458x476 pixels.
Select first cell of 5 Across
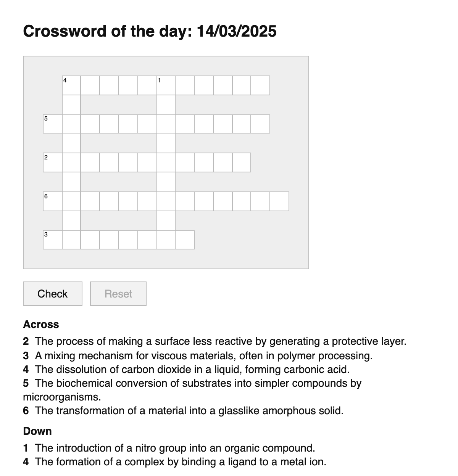pos(52,124)
